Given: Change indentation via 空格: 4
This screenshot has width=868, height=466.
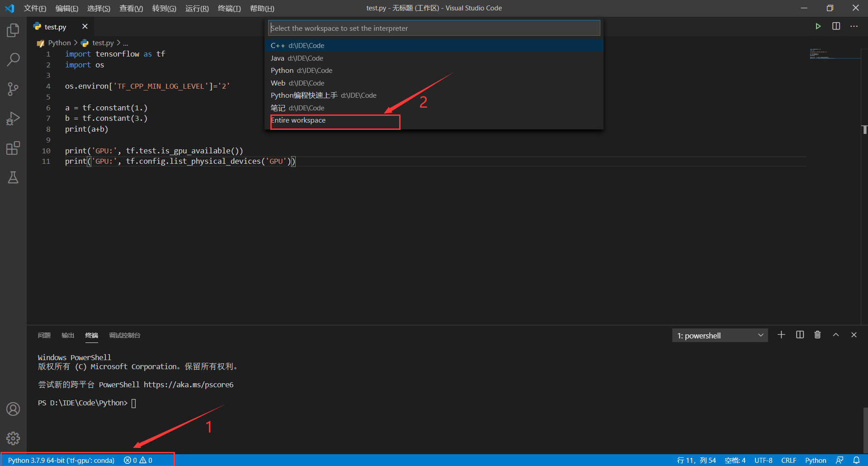Looking at the screenshot, I should point(735,460).
